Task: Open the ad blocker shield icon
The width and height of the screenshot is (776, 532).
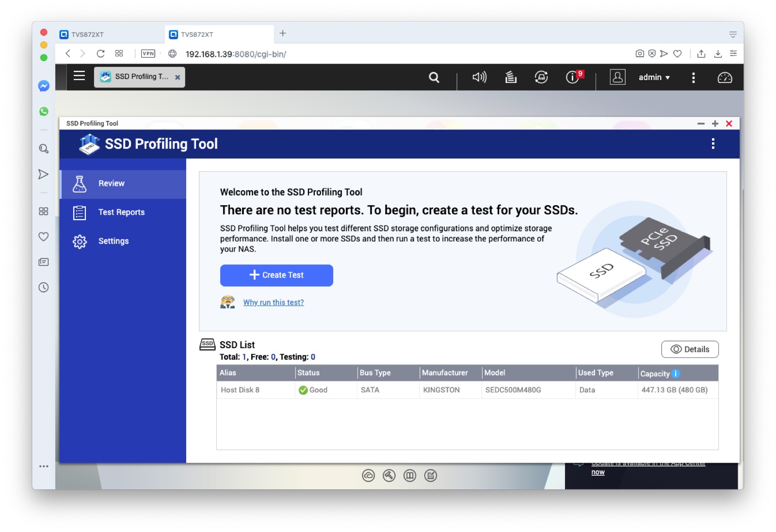Action: click(x=652, y=54)
